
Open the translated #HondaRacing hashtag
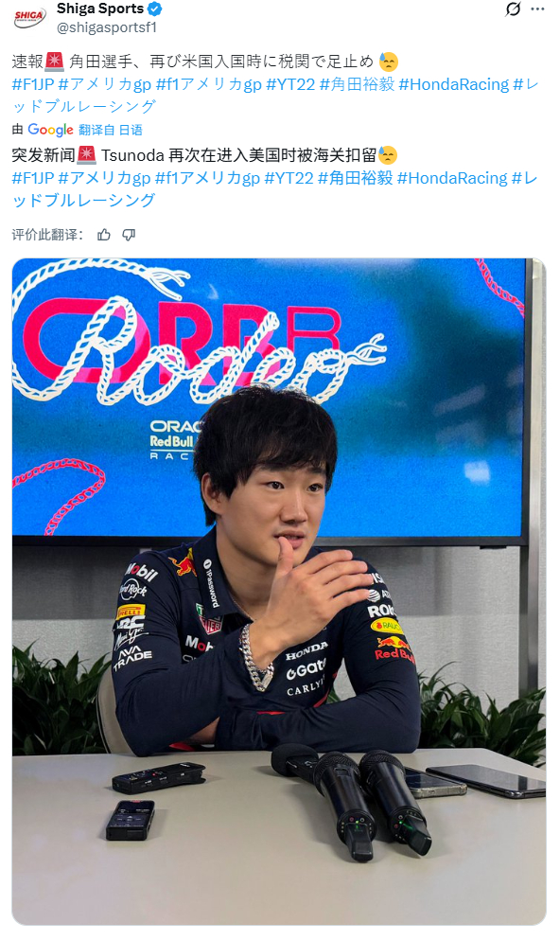coord(452,178)
